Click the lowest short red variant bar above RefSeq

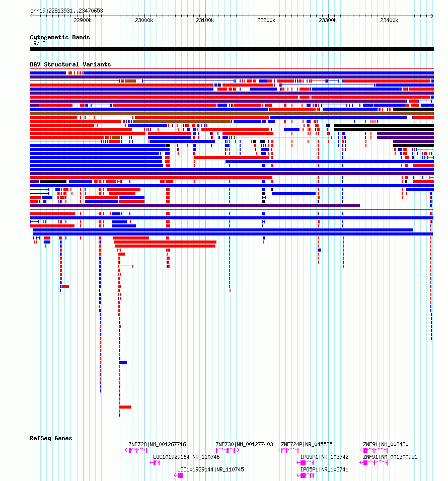pyautogui.click(x=125, y=407)
